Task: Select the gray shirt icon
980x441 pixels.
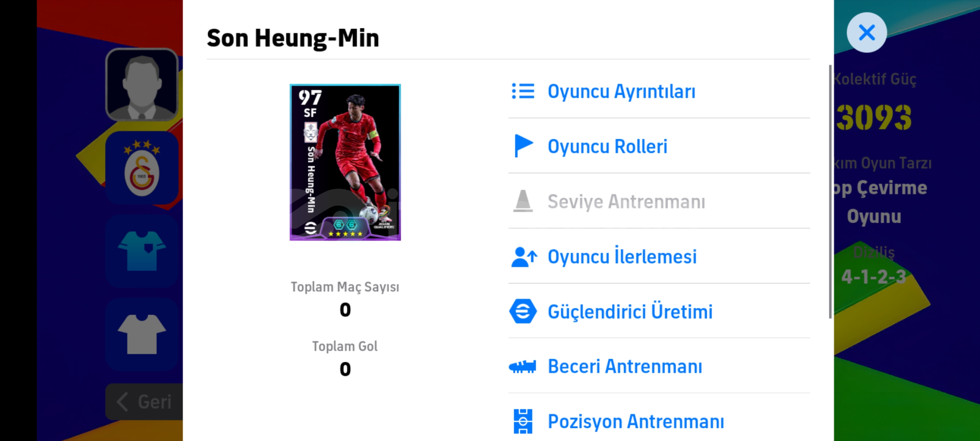Action: coord(142,334)
